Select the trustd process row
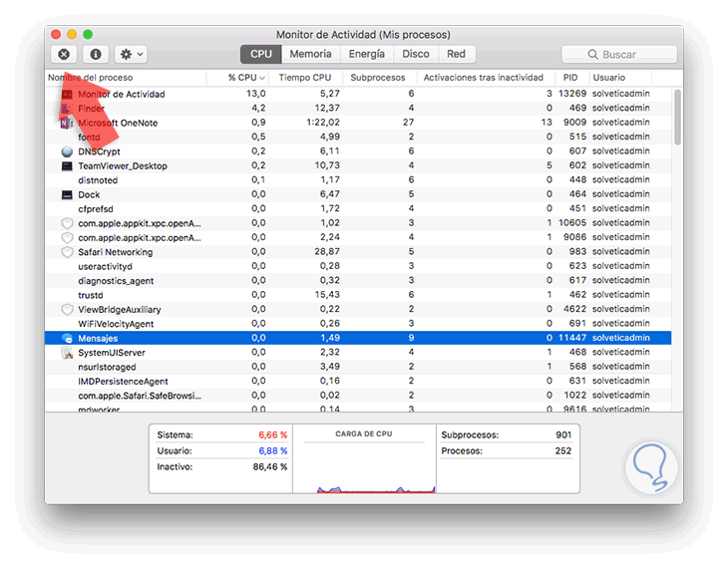The width and height of the screenshot is (728, 568). (358, 295)
